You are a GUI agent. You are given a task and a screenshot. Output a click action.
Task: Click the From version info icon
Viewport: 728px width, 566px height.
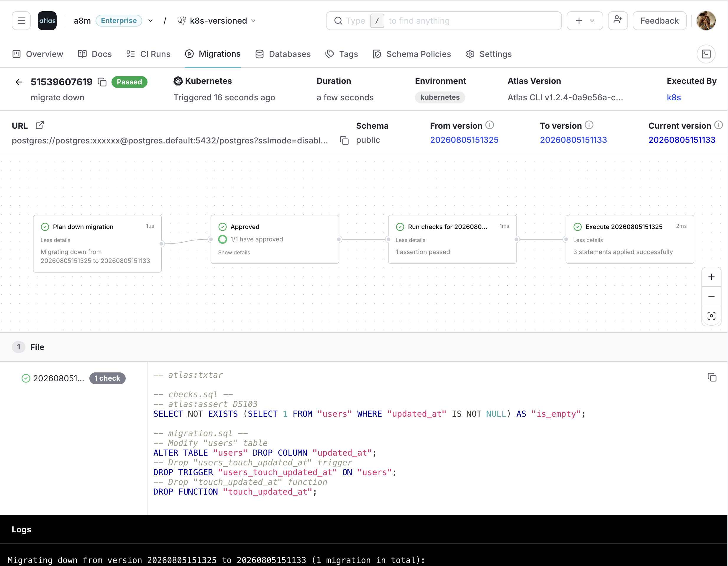tap(489, 125)
